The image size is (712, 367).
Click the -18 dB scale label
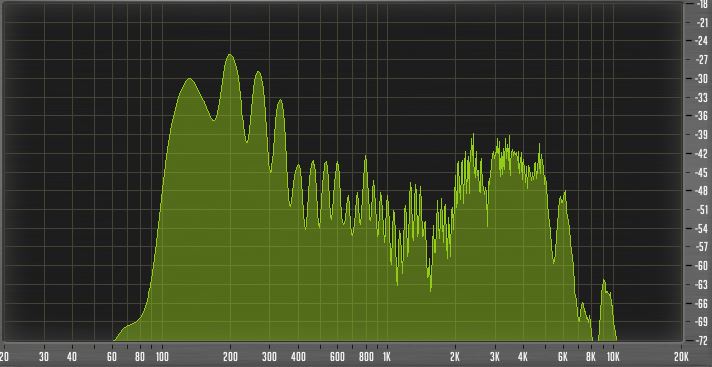click(702, 4)
